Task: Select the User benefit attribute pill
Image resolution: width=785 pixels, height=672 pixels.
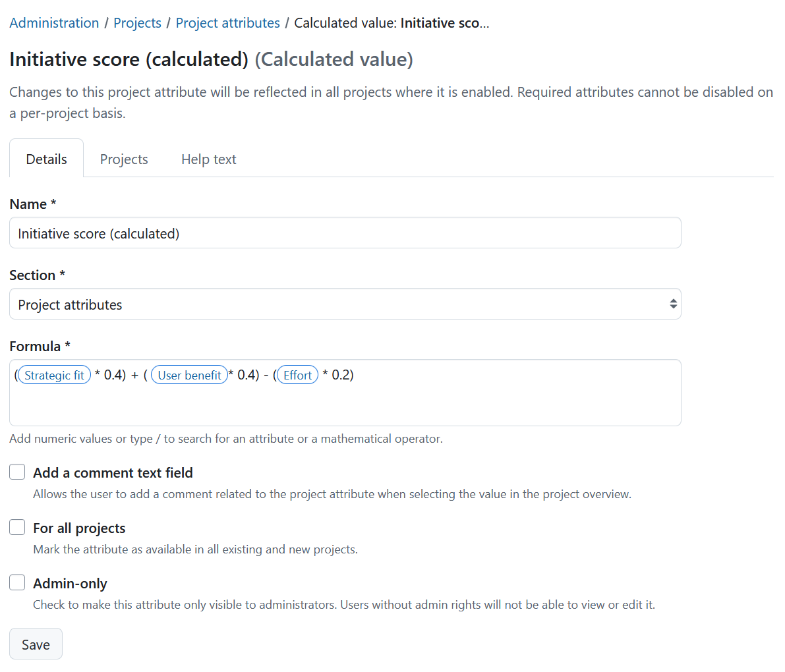Action: click(189, 374)
